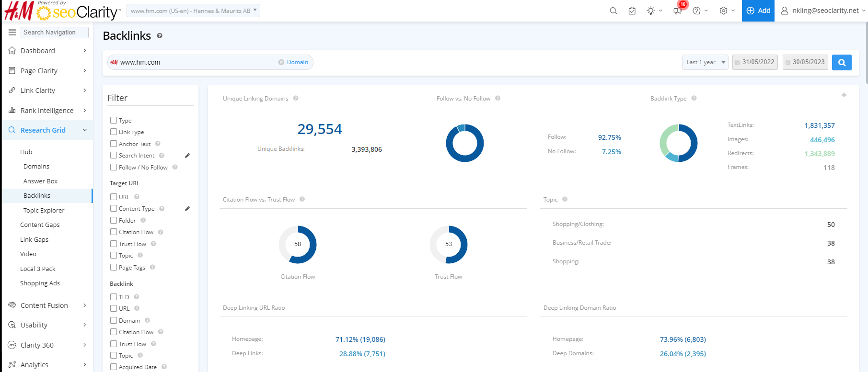
Task: Click the blue Add button
Action: click(x=758, y=11)
